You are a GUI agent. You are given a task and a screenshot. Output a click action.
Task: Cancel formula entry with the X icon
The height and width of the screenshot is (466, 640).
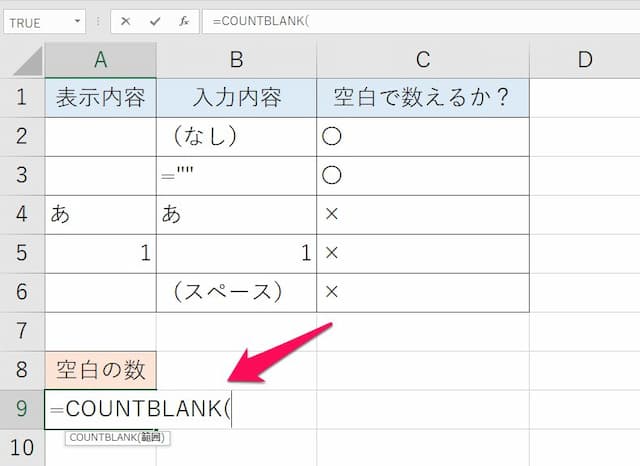coord(125,21)
